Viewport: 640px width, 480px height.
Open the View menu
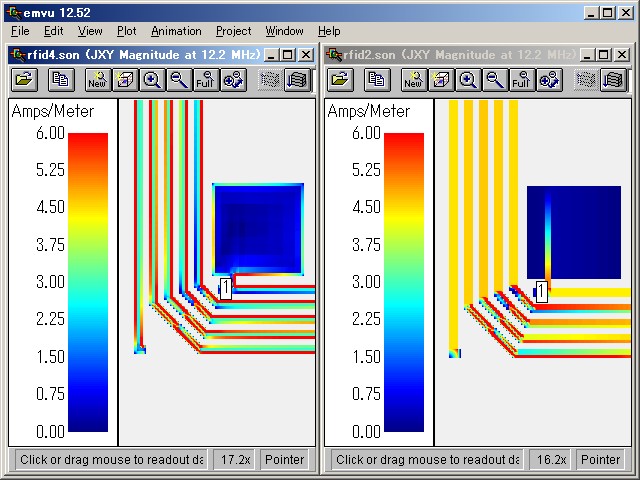[x=90, y=31]
